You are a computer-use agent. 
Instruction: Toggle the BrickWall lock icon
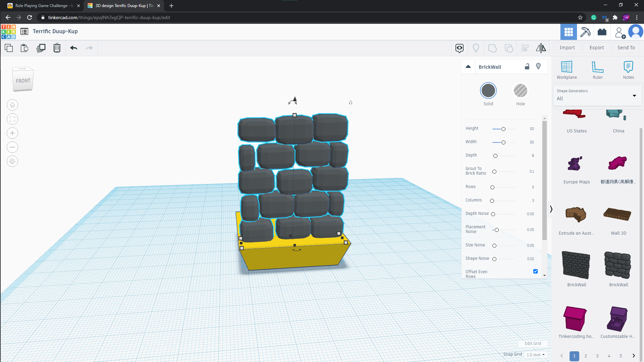click(527, 66)
